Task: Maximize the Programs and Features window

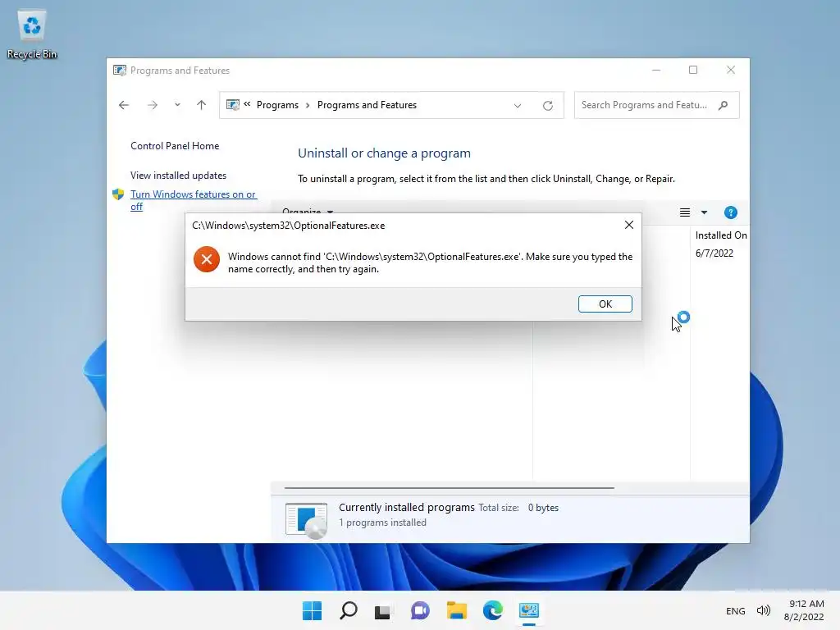Action: [x=692, y=71]
